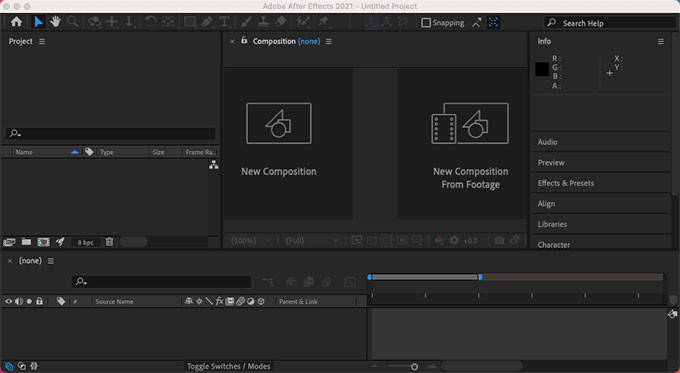This screenshot has width=680, height=373.
Task: Click the trash delete icon in Project panel
Action: click(x=109, y=242)
